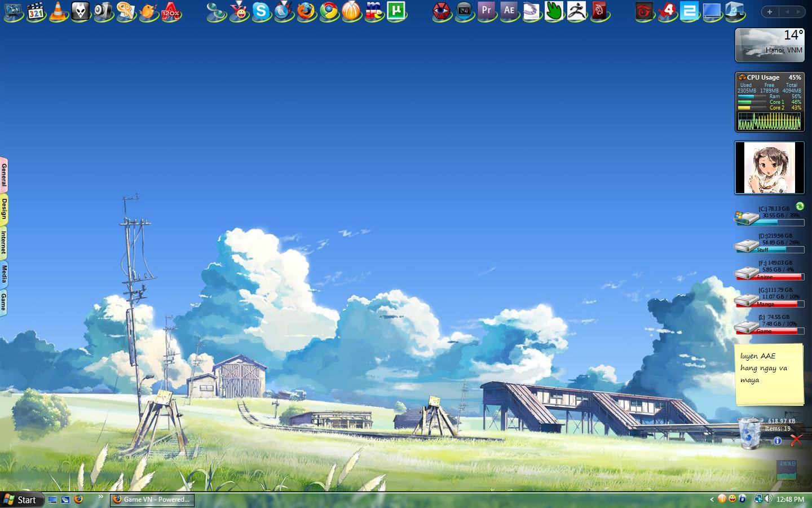Open the green hand application icon
The width and height of the screenshot is (812, 508).
tap(554, 11)
